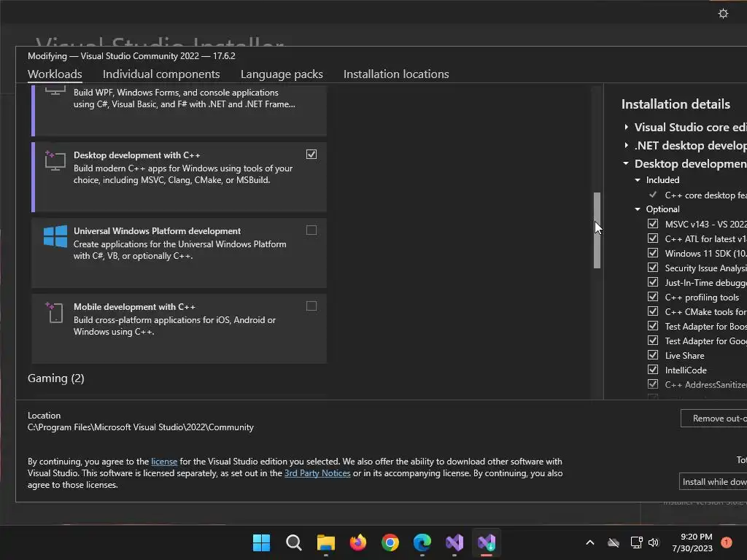Toggle the Windows 11 SDK checkbox

[x=653, y=253]
